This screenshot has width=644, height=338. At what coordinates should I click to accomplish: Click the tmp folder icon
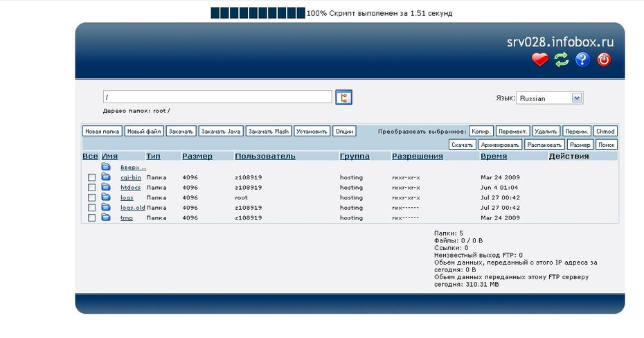point(106,217)
